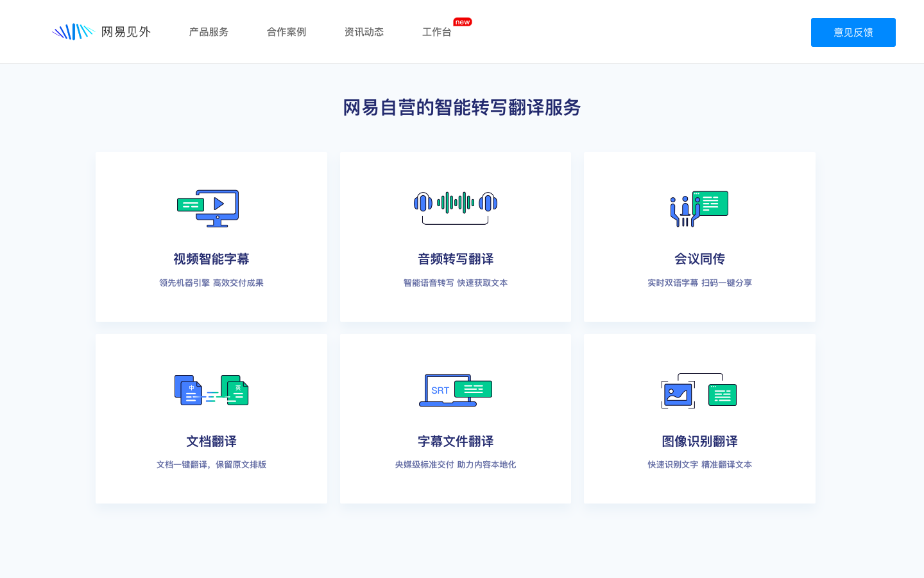Go to the 工作台 workspace
This screenshot has height=578, width=924.
(437, 32)
